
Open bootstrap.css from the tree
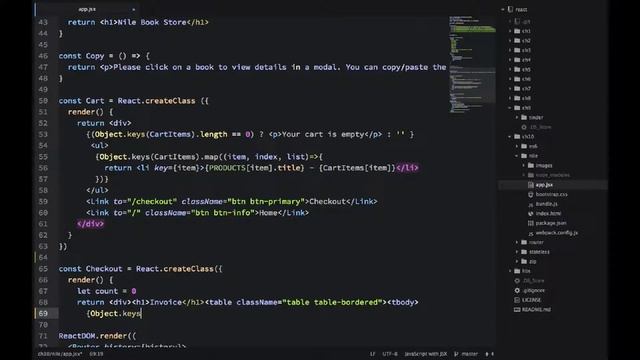[x=551, y=194]
